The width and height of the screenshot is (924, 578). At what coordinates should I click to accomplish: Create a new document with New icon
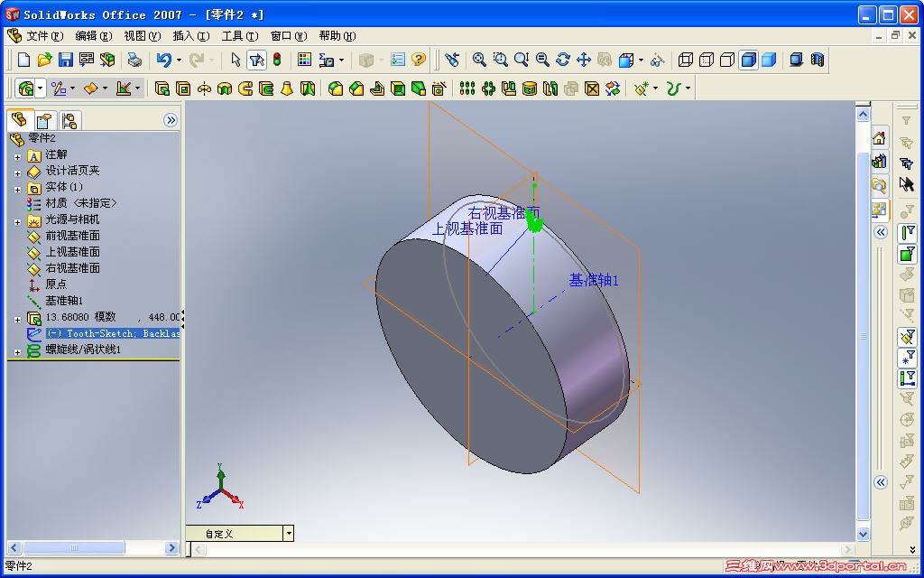pos(24,60)
